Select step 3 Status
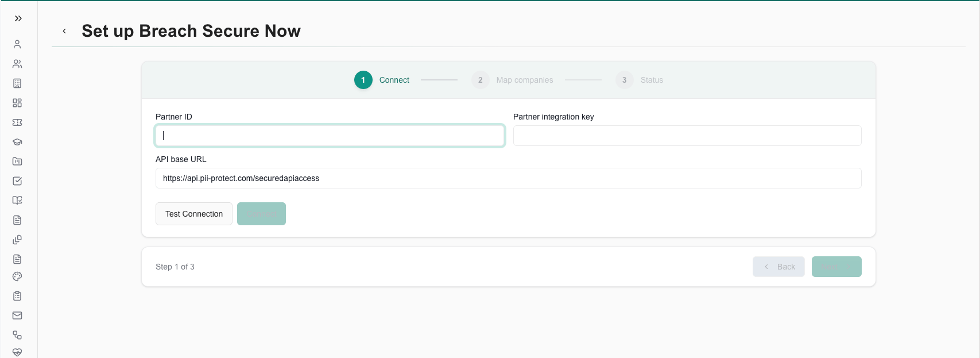Screen dimensions: 980x358 coord(639,80)
